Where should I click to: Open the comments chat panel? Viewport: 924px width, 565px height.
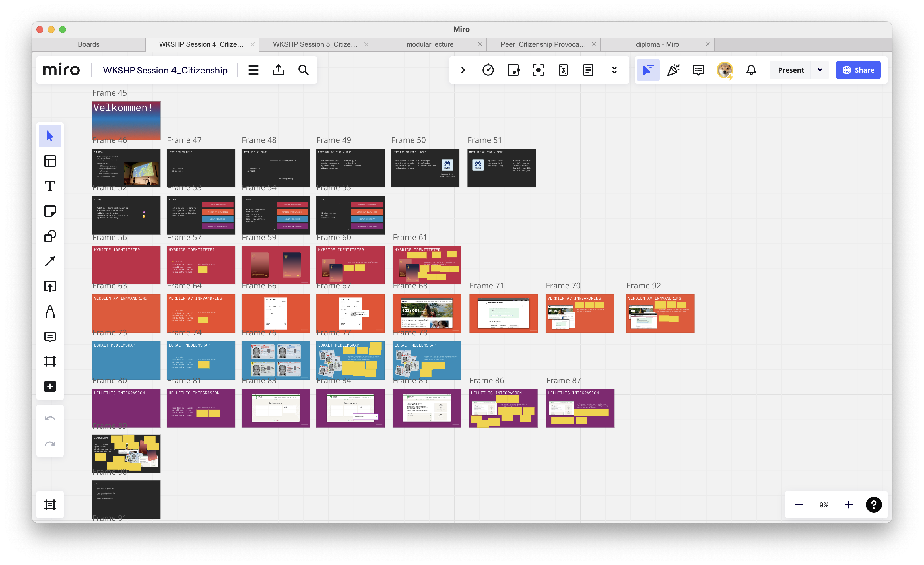(698, 70)
